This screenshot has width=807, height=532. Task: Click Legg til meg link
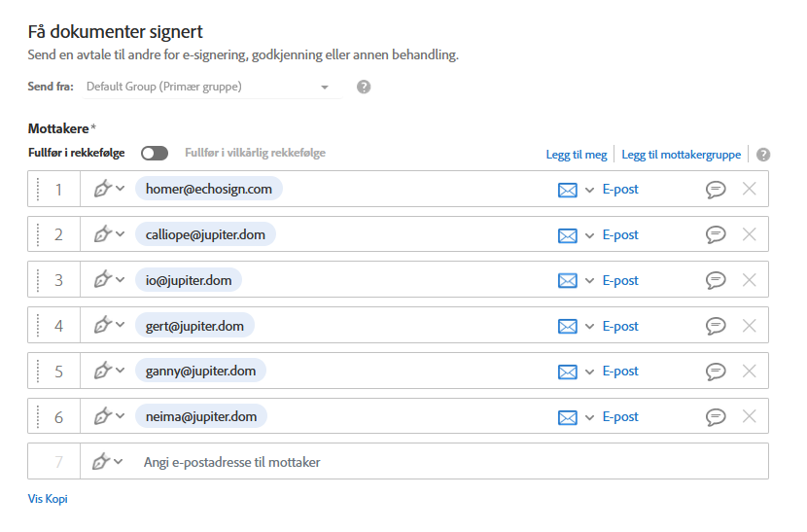coord(577,155)
